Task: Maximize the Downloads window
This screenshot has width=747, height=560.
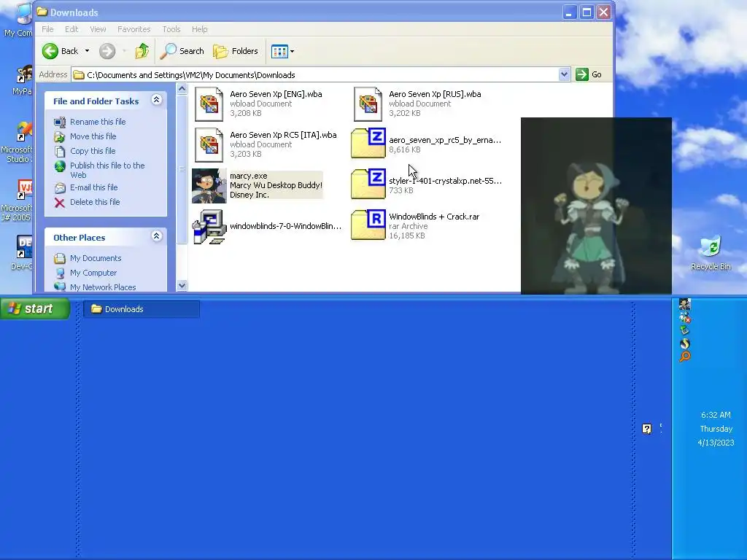Action: pos(587,12)
